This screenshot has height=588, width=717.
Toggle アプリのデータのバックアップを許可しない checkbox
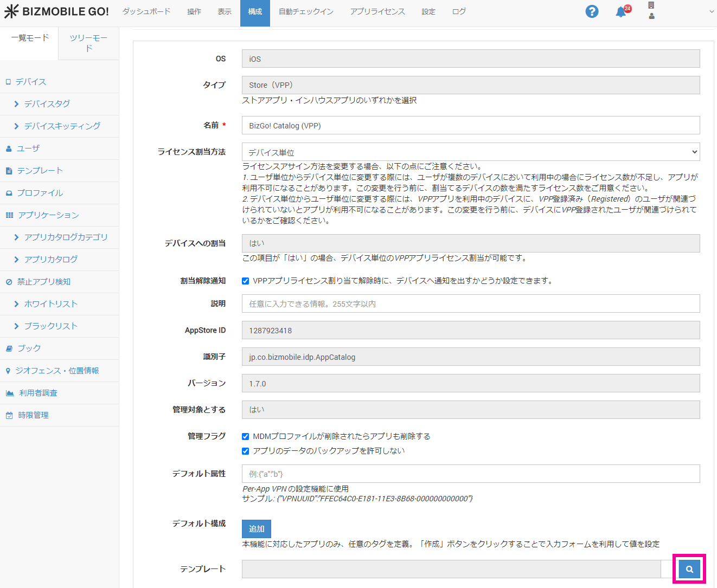pos(246,451)
